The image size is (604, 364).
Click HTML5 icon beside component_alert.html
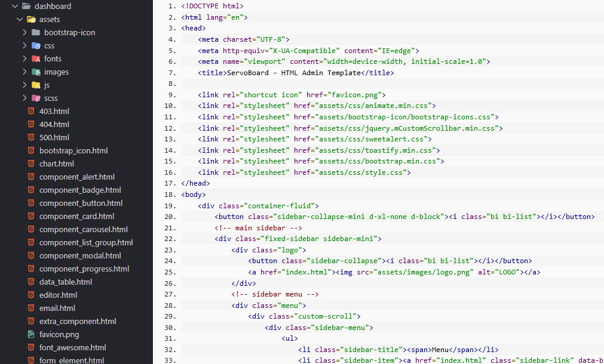[x=31, y=177]
